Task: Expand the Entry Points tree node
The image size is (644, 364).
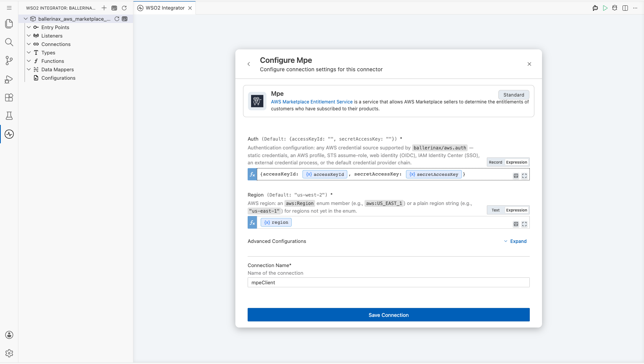Action: click(29, 27)
